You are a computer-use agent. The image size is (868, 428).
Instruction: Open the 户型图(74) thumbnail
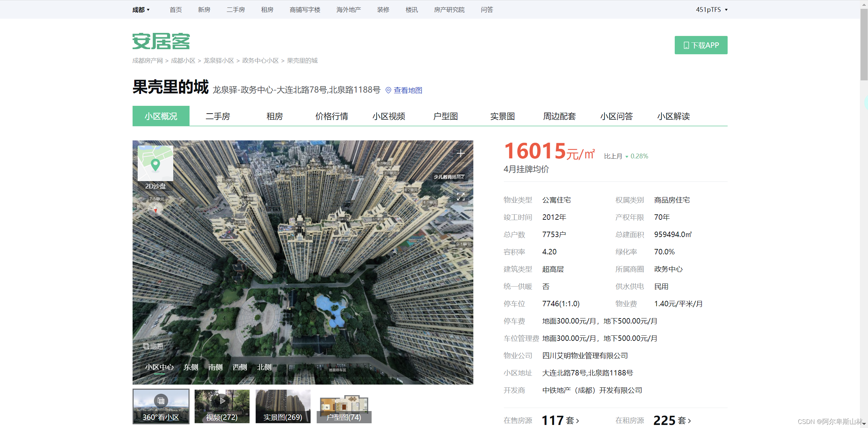click(344, 406)
